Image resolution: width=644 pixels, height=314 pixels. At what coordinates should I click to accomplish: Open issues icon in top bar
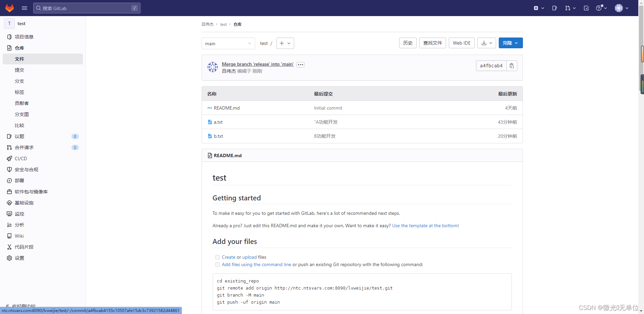coord(554,8)
